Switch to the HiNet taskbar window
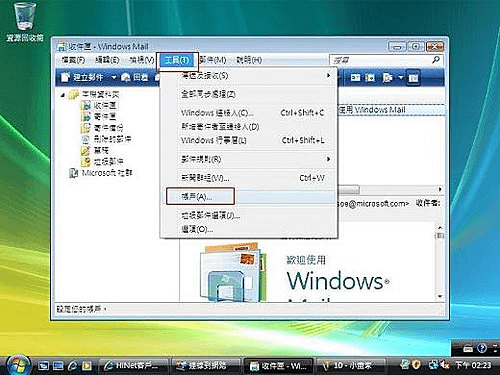This screenshot has height=375, width=500. pyautogui.click(x=134, y=366)
